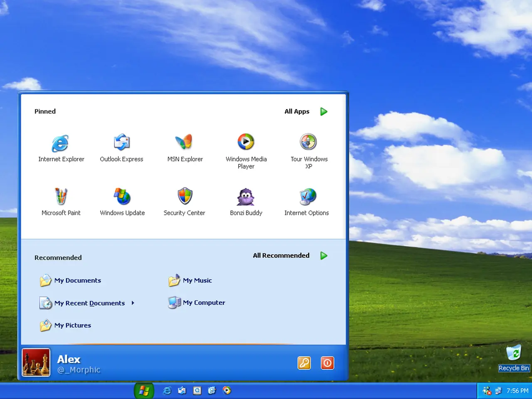Open Internet Options
Screen dimensions: 532x399
coord(308,197)
